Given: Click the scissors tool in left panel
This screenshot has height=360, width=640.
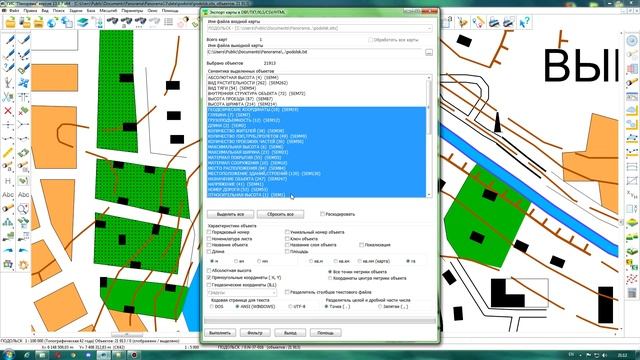Looking at the screenshot, I should pos(8,97).
